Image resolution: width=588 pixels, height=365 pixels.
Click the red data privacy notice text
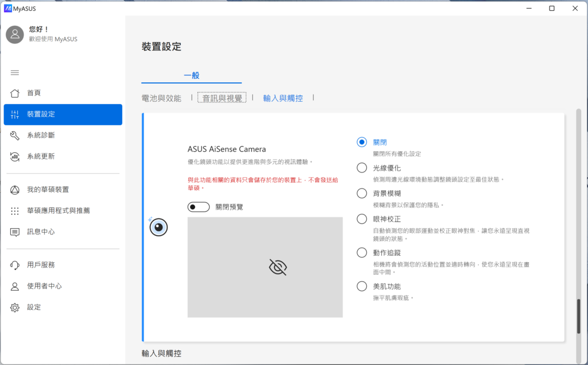point(263,183)
